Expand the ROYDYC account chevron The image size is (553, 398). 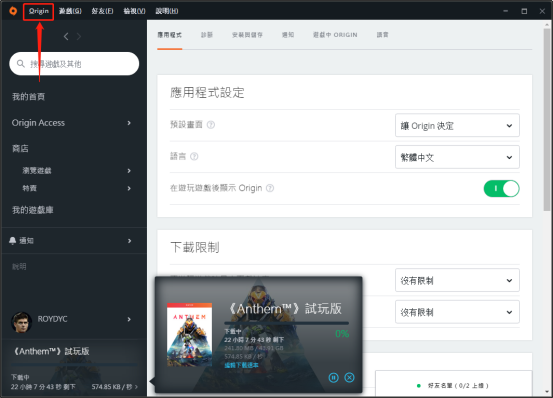tap(129, 319)
